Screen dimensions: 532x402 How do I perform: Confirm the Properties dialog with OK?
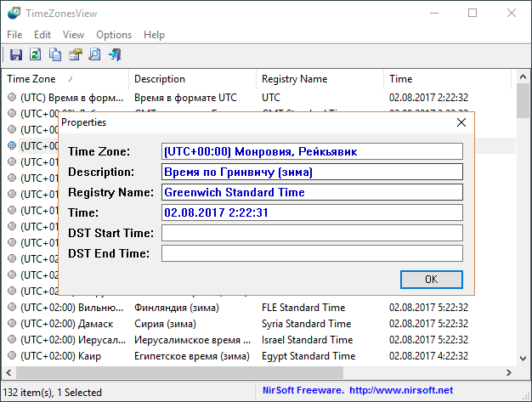coord(431,280)
